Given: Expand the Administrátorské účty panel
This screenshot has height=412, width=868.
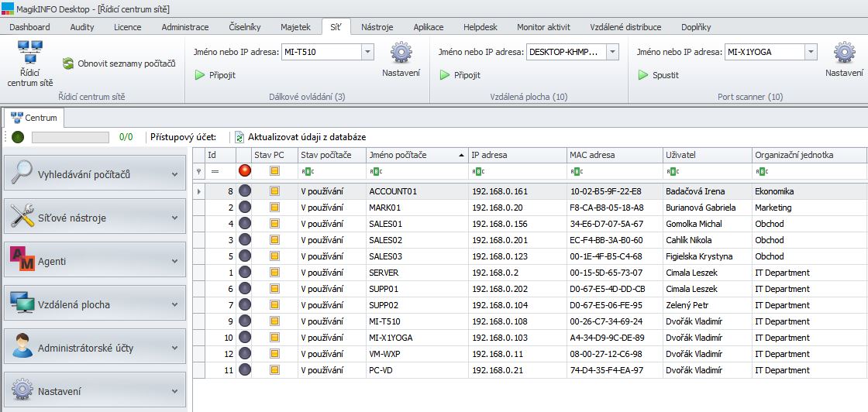Looking at the screenshot, I should click(x=175, y=348).
